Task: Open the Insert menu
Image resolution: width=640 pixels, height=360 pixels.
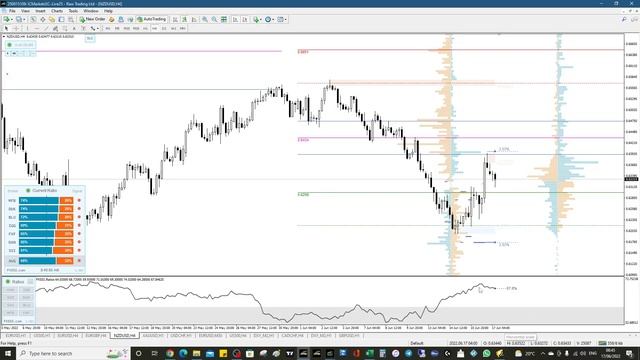Action: [x=40, y=11]
